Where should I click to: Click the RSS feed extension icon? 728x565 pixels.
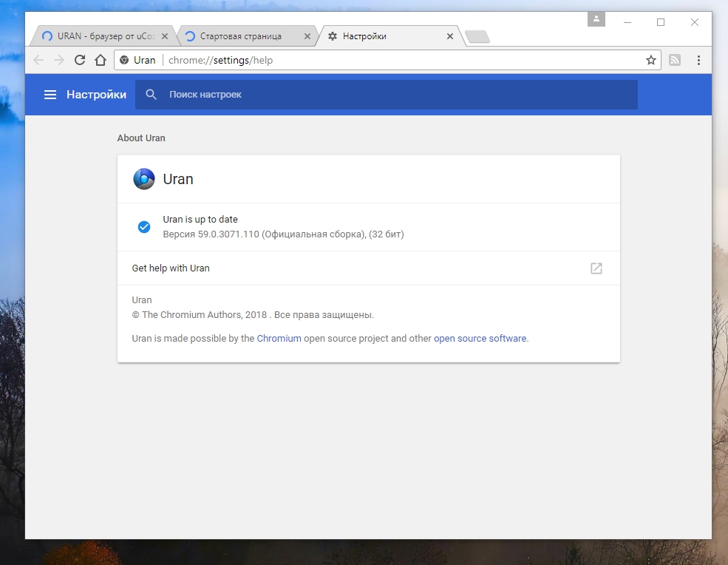point(675,60)
